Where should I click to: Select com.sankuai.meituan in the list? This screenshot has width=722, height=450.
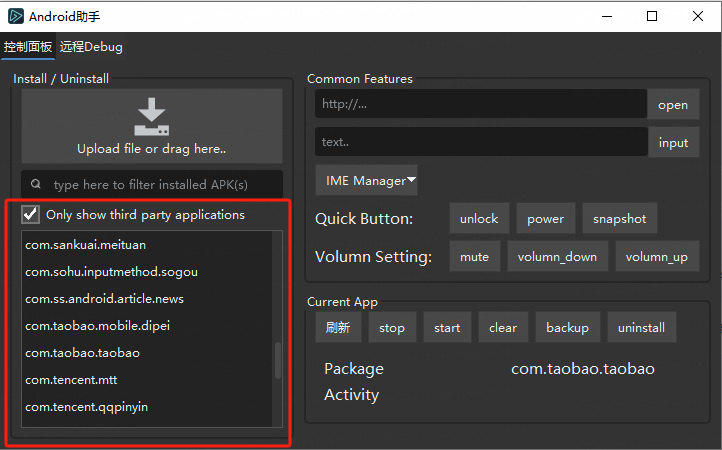146,245
